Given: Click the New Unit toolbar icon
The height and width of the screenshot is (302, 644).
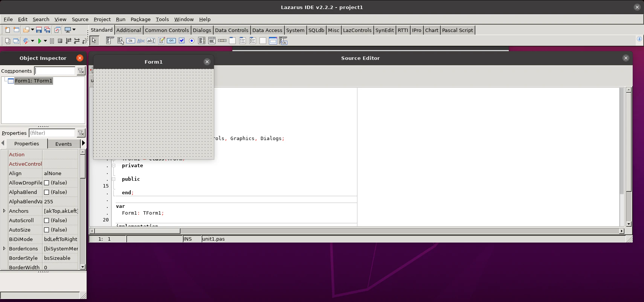Looking at the screenshot, I should (x=7, y=30).
